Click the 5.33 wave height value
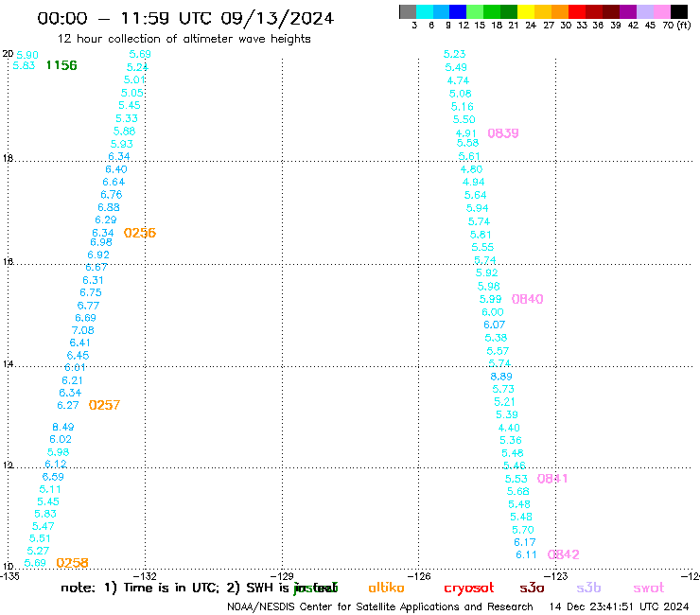 (127, 118)
